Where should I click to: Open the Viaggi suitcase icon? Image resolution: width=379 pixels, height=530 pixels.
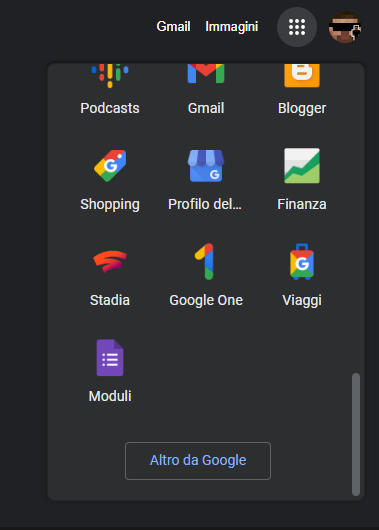coord(302,261)
